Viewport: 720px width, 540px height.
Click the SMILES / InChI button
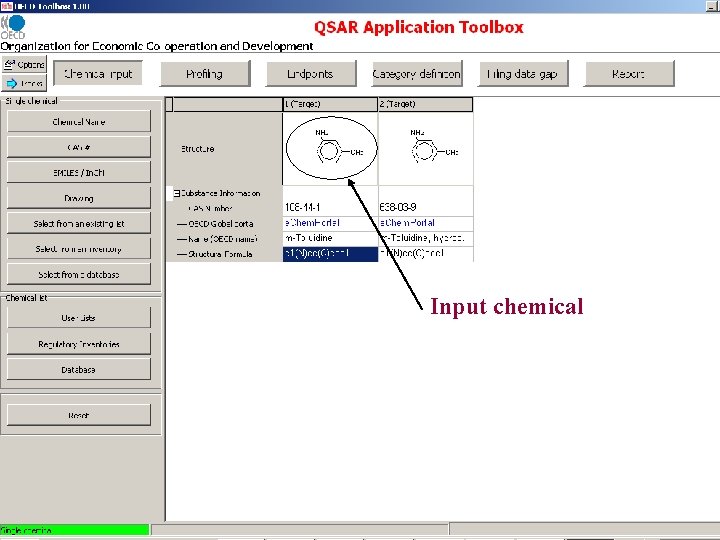point(79,173)
